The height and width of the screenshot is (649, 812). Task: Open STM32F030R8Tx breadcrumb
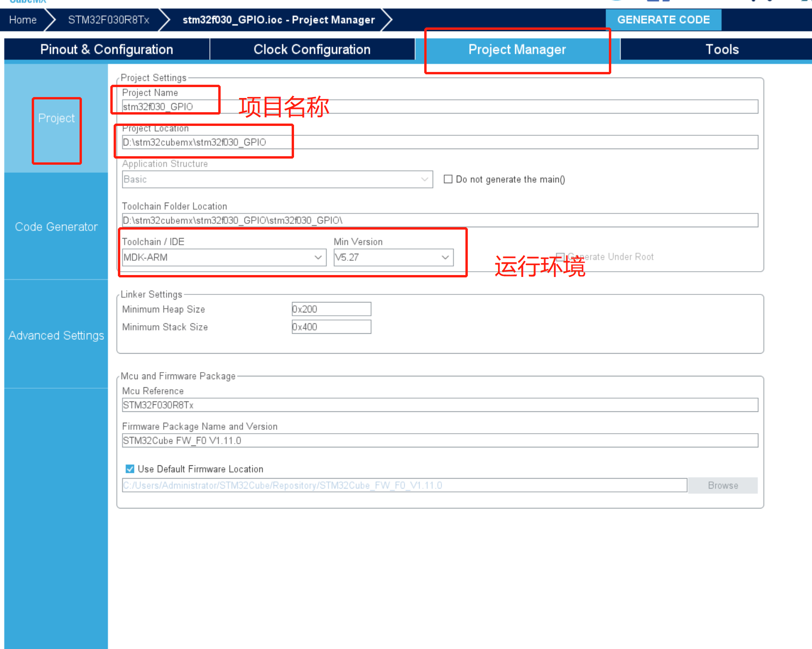click(108, 20)
